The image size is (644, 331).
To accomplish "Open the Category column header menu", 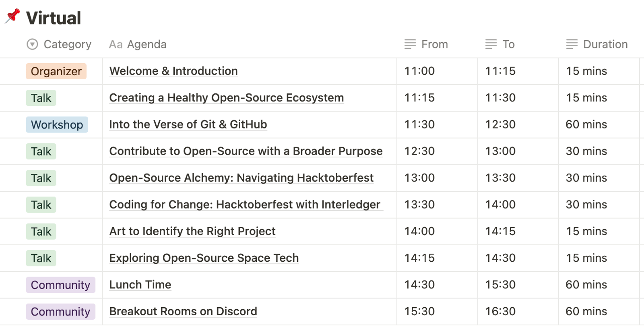I will pyautogui.click(x=59, y=44).
